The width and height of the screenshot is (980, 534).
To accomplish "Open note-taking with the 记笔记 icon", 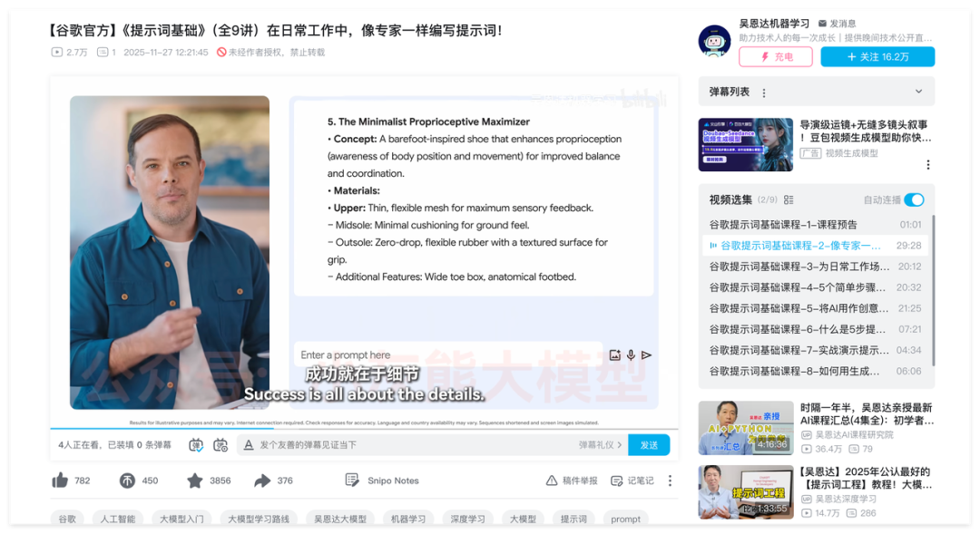I will (x=632, y=481).
